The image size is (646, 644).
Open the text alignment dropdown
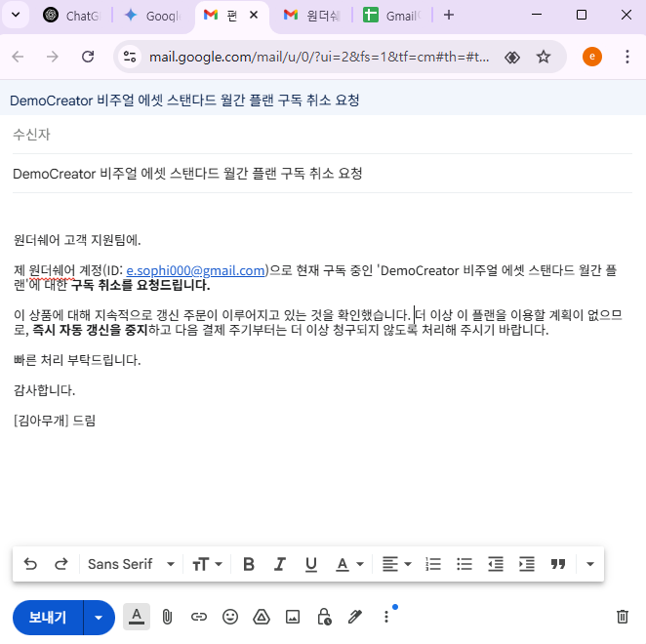click(396, 564)
